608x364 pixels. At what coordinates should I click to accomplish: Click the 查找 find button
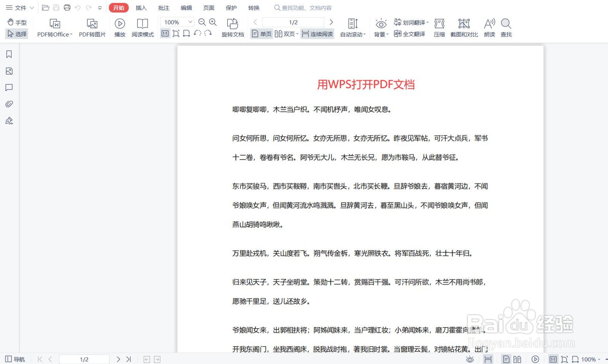[506, 28]
